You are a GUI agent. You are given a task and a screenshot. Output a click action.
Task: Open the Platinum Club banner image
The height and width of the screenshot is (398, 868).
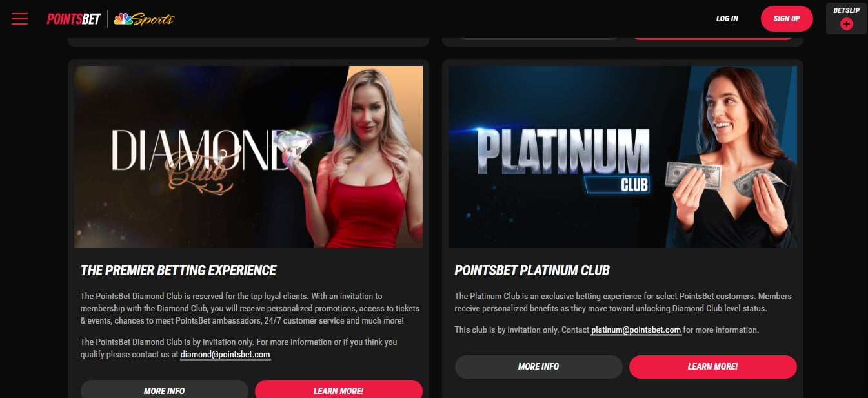(x=623, y=157)
